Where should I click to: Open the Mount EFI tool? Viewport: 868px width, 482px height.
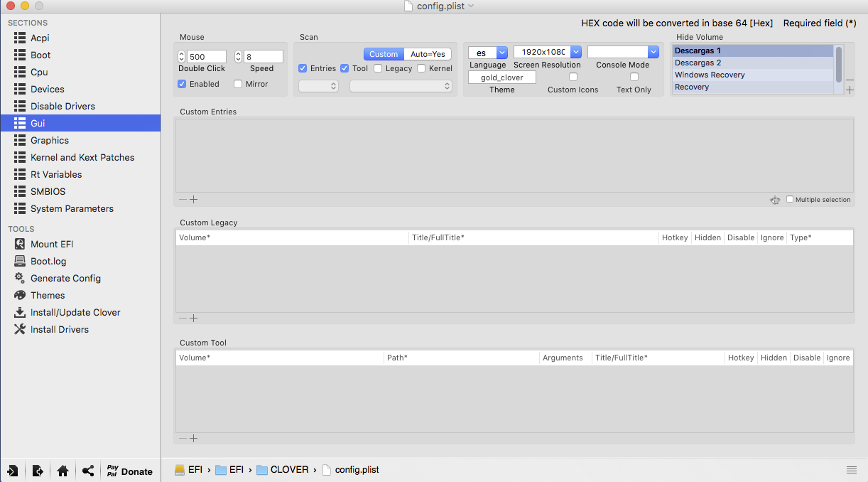pyautogui.click(x=51, y=244)
